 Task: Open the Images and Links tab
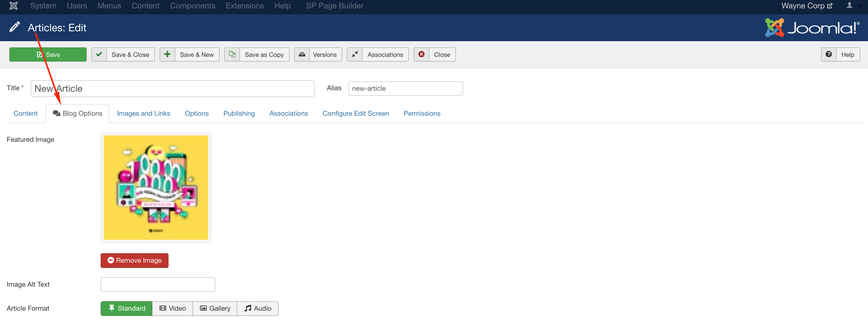pos(143,113)
